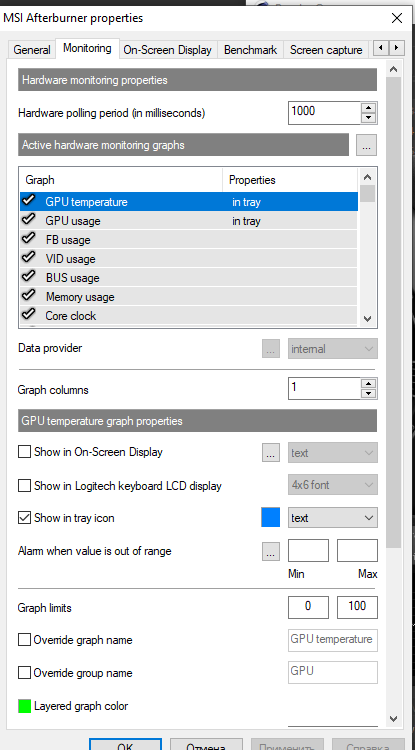Viewport: 415px width, 750px height.
Task: Click the GPU temperature graph name field
Action: pos(333,640)
